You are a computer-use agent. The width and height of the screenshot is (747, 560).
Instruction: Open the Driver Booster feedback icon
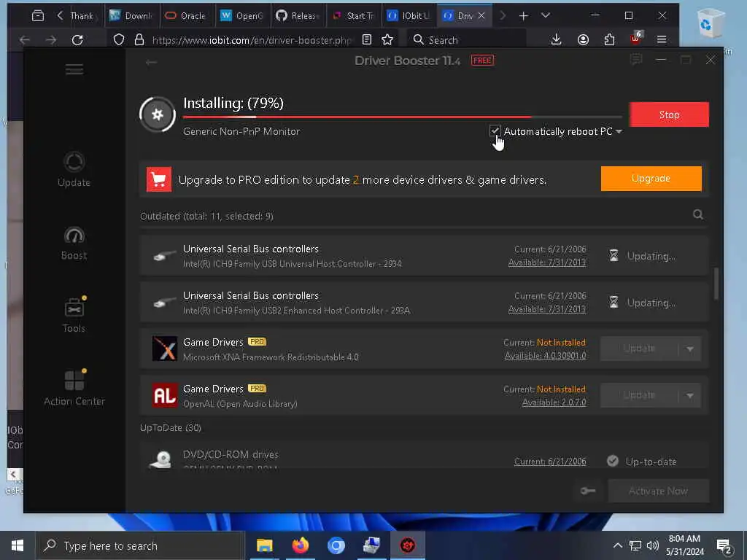[x=635, y=60]
